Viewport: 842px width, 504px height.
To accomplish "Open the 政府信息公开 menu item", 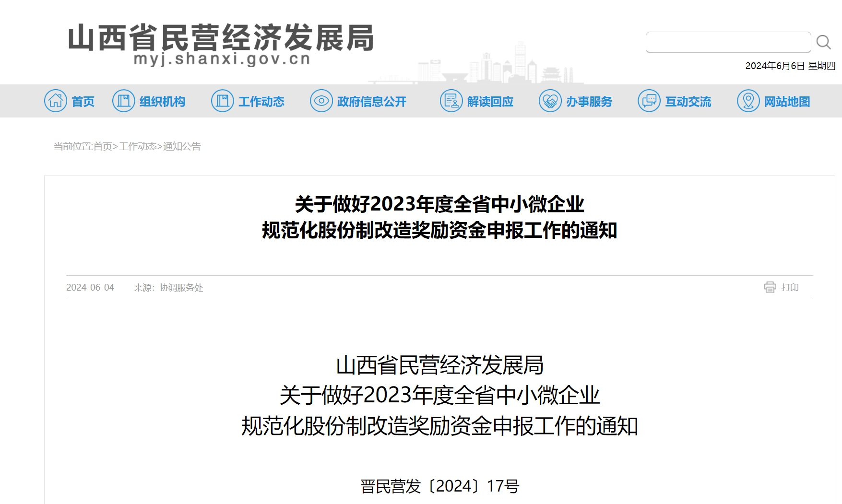I will (x=372, y=102).
